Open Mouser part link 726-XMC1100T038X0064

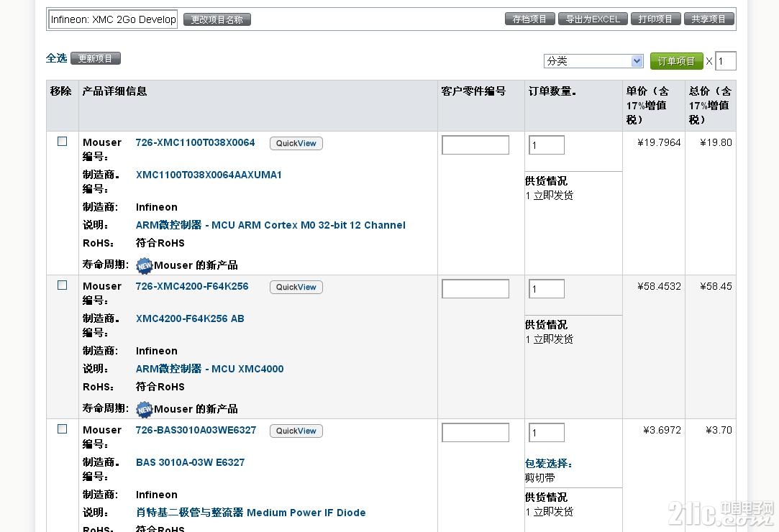click(195, 142)
